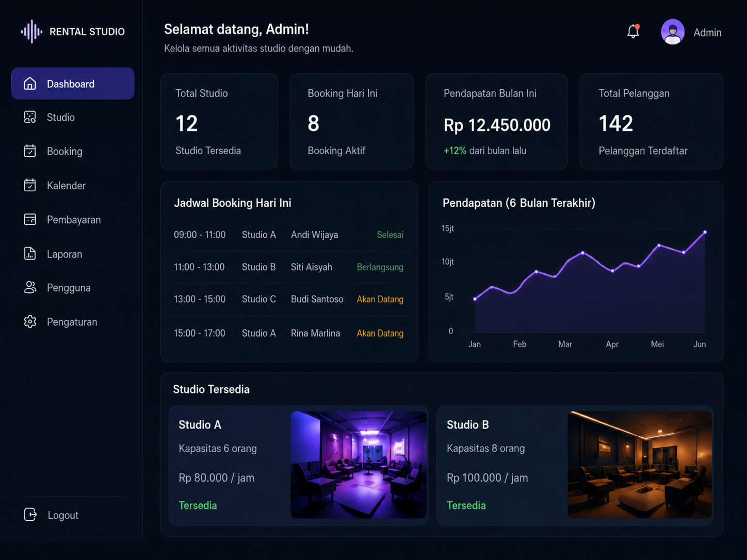Click the Mar label on chart axis
Screen dimensions: 747x560
click(565, 344)
